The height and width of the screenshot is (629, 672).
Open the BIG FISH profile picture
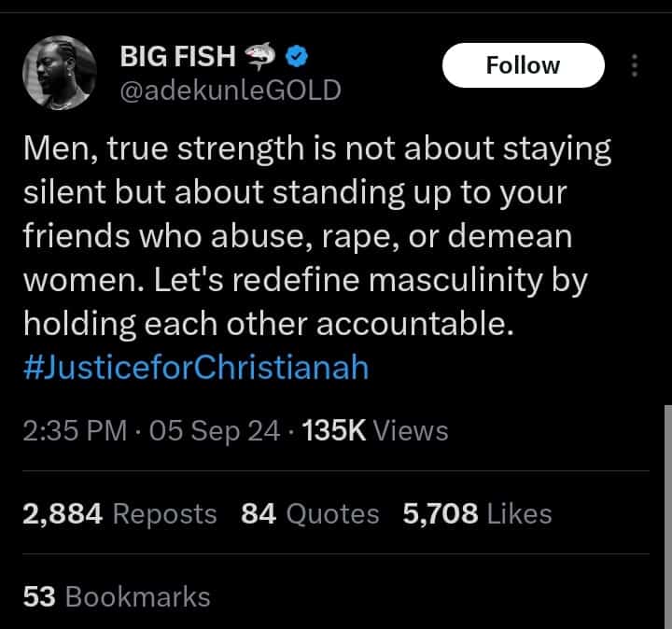[x=59, y=74]
